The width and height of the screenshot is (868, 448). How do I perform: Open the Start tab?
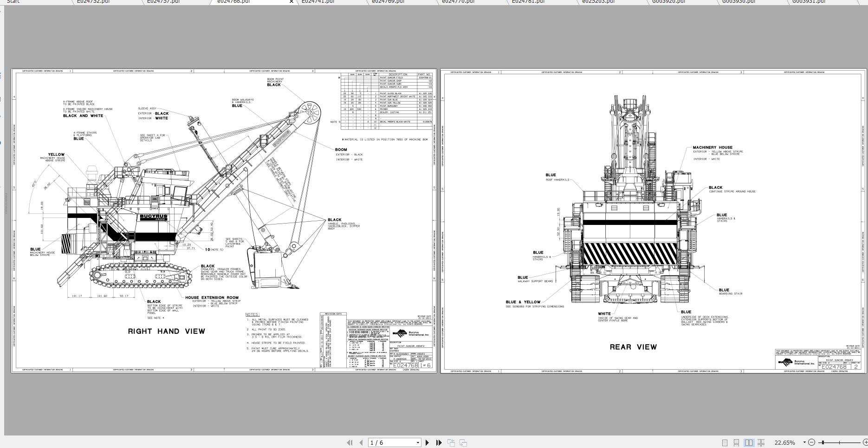click(14, 2)
